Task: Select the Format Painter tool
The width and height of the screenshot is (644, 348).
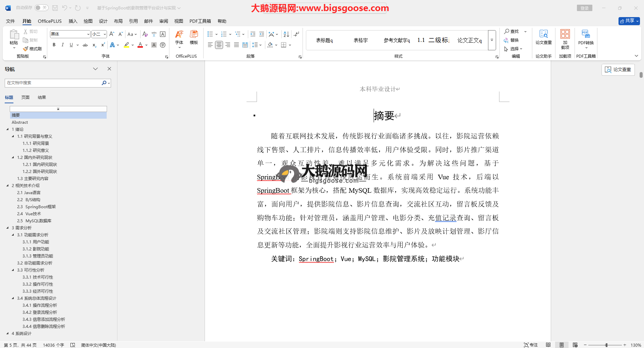Action: click(33, 49)
